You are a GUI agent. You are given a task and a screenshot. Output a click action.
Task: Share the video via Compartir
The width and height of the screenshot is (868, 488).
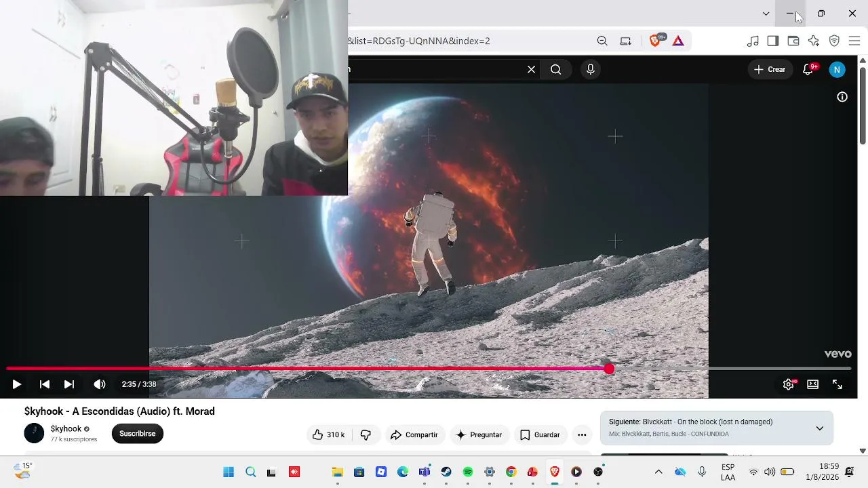point(414,434)
